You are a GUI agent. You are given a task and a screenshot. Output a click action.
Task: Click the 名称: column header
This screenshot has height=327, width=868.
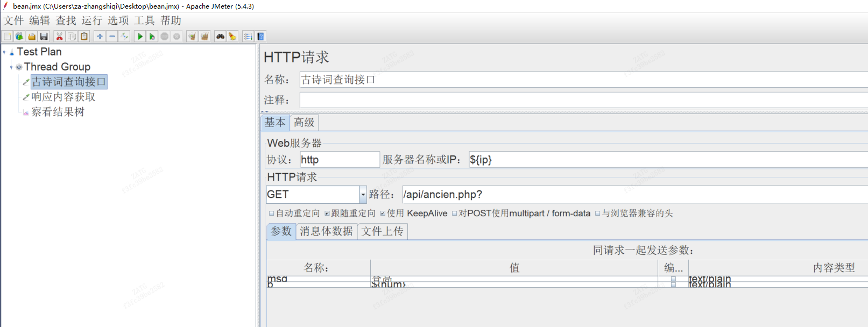click(319, 268)
